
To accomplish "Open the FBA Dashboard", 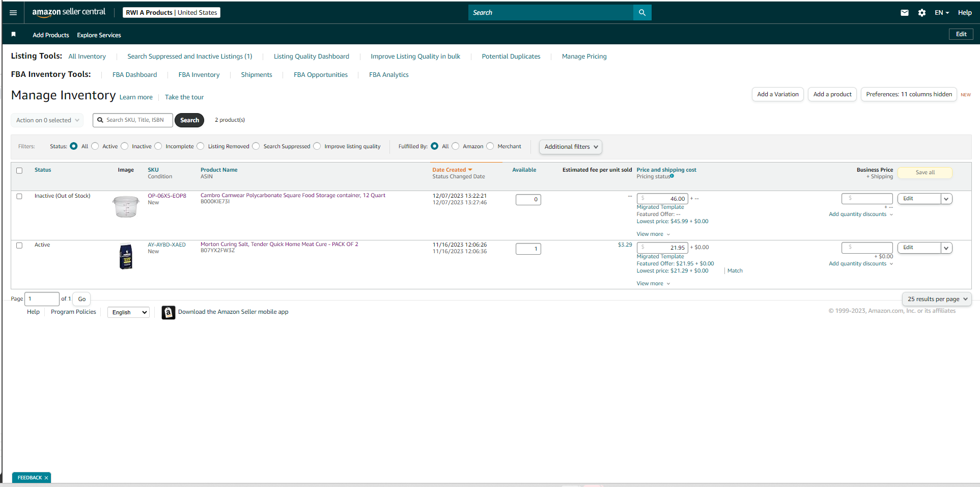I will pos(135,75).
